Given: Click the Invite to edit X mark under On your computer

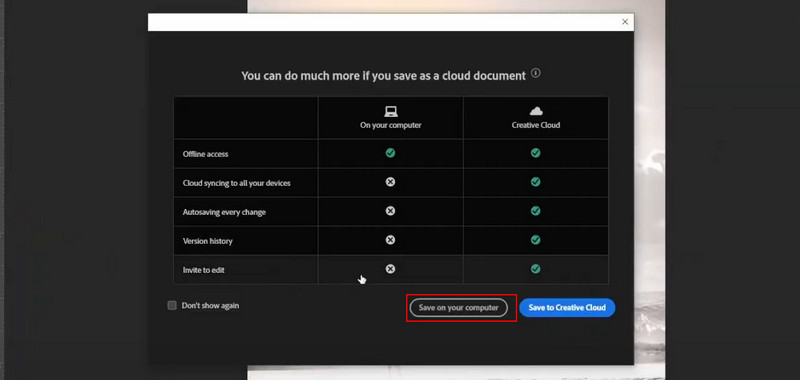Looking at the screenshot, I should 390,269.
